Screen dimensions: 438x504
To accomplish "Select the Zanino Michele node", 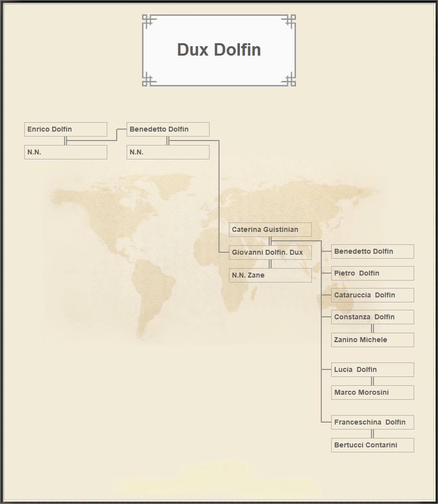I will coord(372,340).
